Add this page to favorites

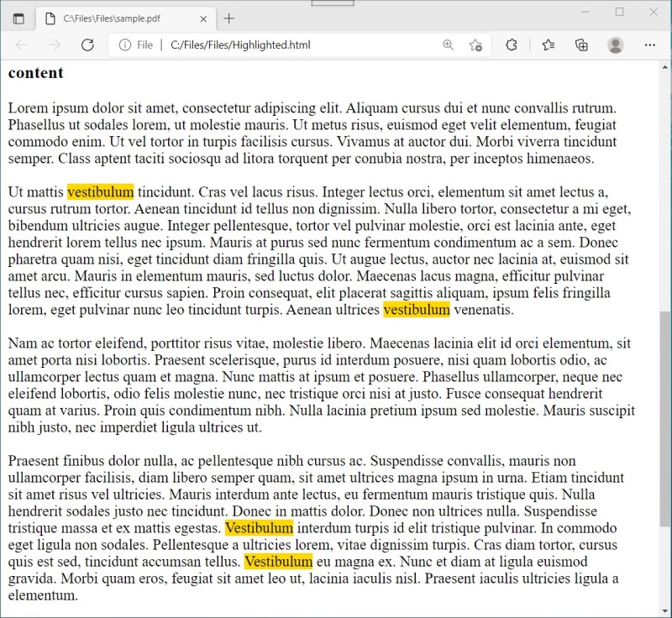(475, 45)
